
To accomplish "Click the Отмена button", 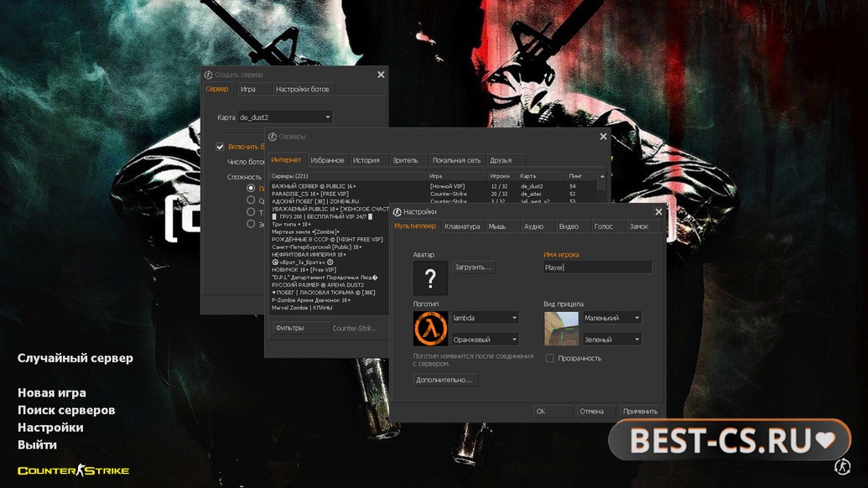I will coord(595,411).
